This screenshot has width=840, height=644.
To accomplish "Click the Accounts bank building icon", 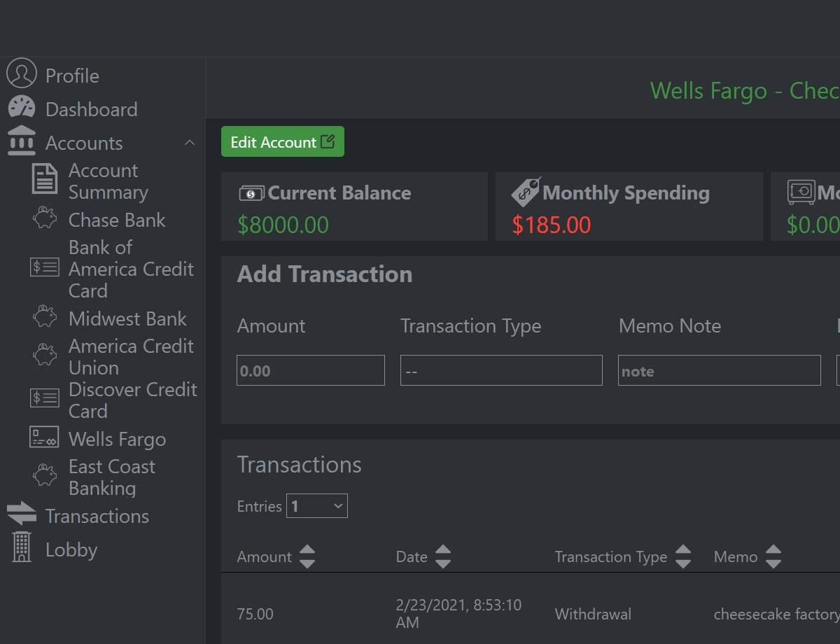I will coord(22,141).
